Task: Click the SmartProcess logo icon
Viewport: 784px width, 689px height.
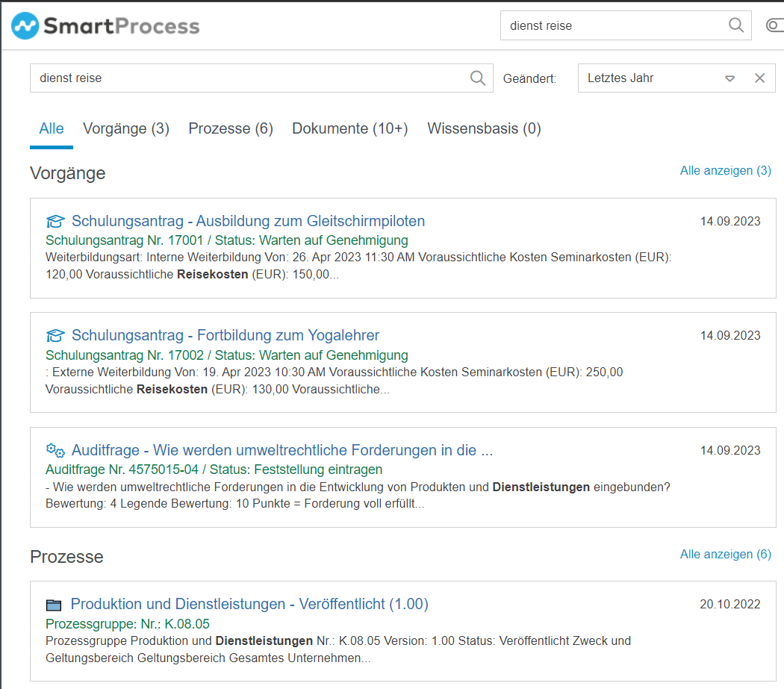Action: (25, 26)
